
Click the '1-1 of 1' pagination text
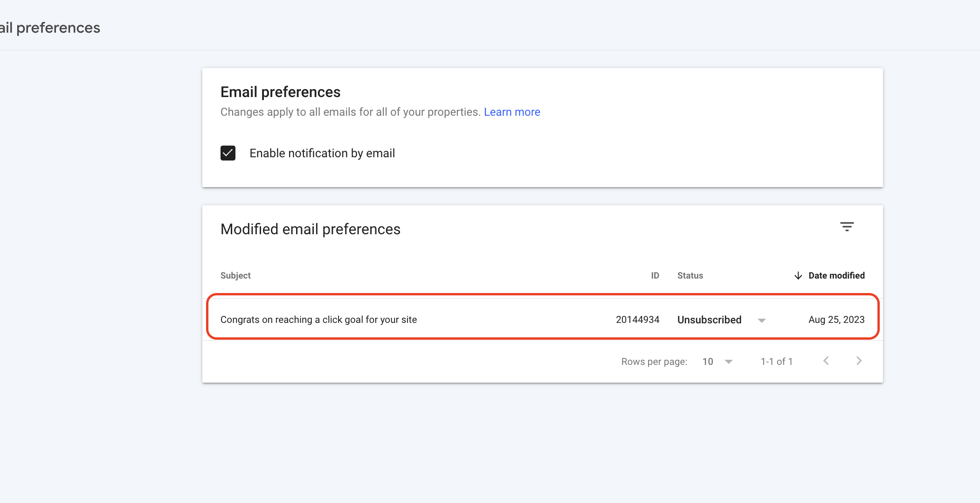tap(776, 362)
